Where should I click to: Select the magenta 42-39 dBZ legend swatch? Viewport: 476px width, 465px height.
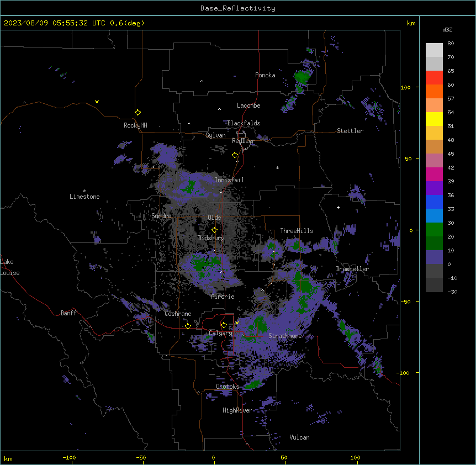[434, 174]
